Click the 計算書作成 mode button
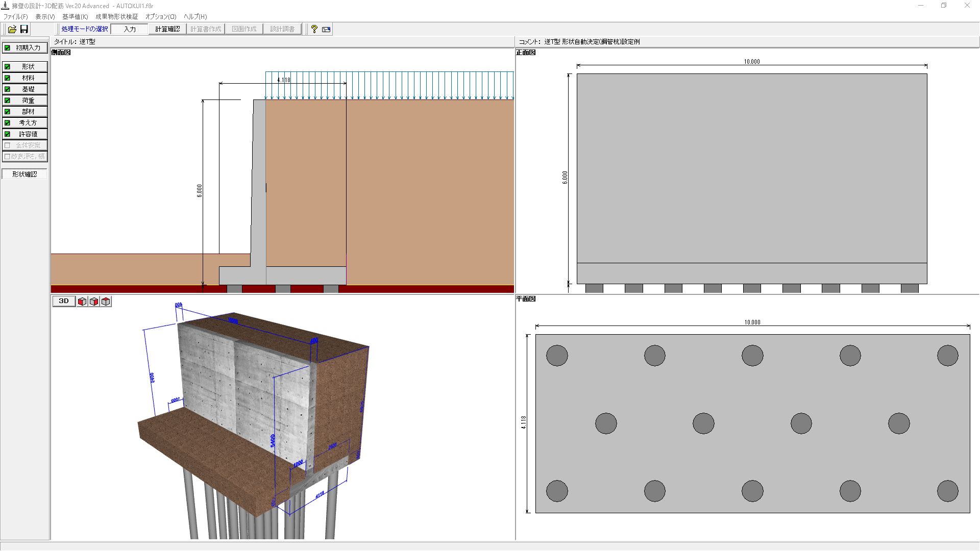The image size is (980, 551). (x=206, y=29)
